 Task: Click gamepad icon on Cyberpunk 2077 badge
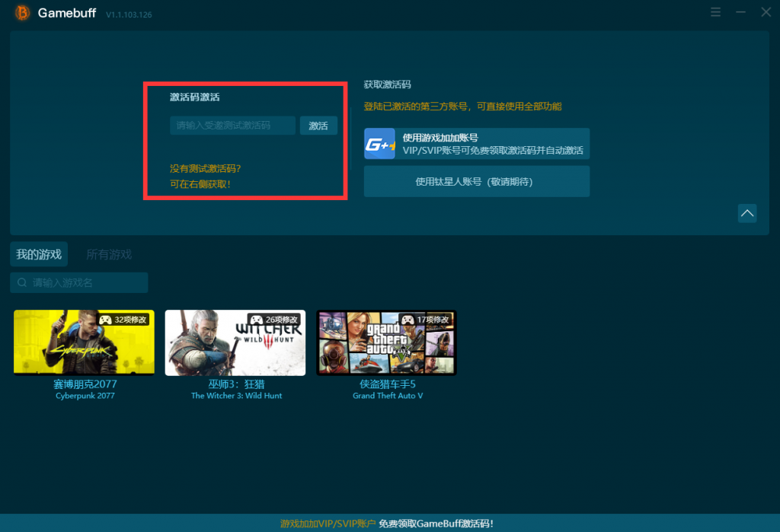105,320
